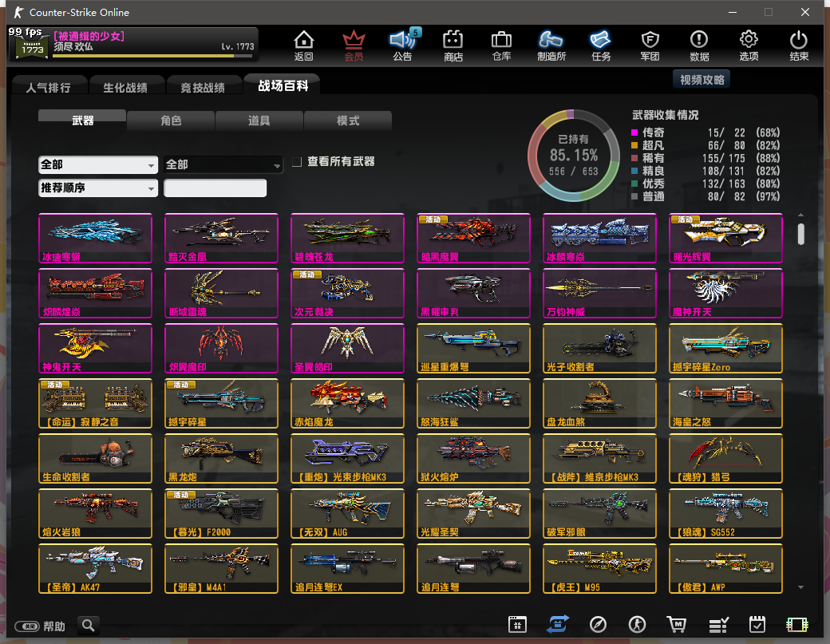Click the 帮助 help toggle icon
The image size is (830, 644).
(x=26, y=626)
